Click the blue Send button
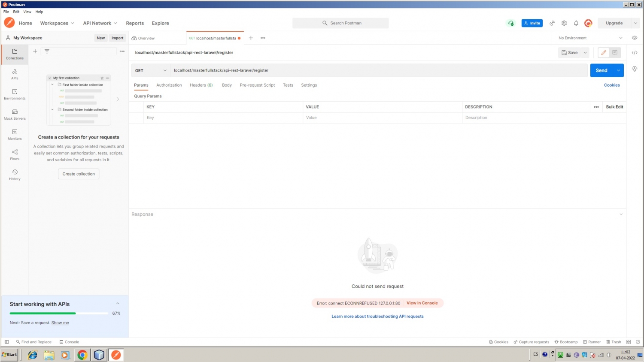This screenshot has height=362, width=644. click(x=601, y=70)
